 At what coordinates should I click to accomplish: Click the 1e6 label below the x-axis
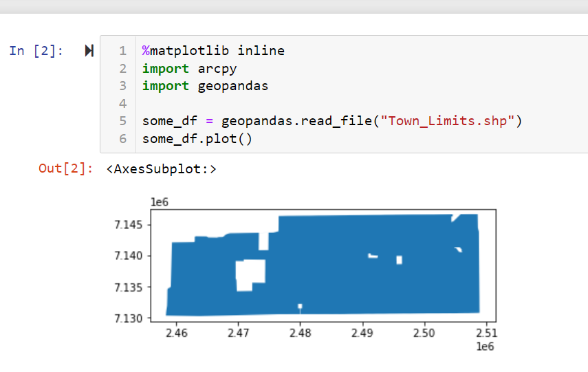point(485,347)
